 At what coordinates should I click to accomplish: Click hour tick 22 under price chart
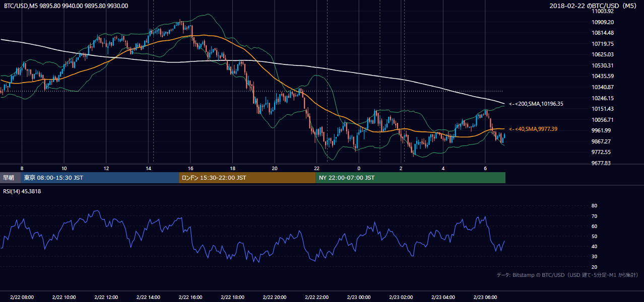(x=317, y=168)
